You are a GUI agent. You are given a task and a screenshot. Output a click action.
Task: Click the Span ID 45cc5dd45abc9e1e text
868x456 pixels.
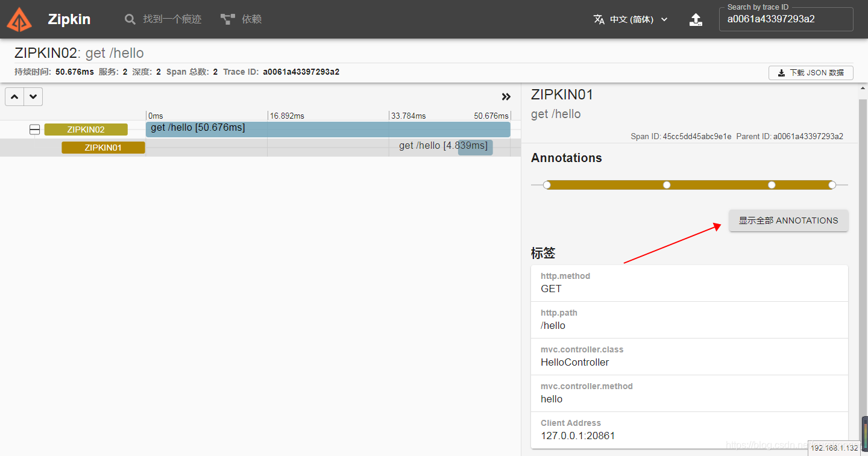click(x=681, y=137)
